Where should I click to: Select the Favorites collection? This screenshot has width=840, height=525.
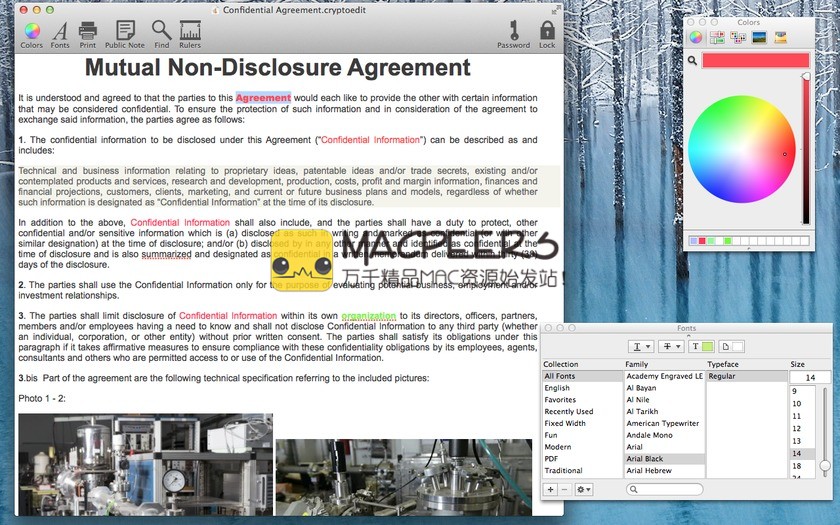click(582, 400)
